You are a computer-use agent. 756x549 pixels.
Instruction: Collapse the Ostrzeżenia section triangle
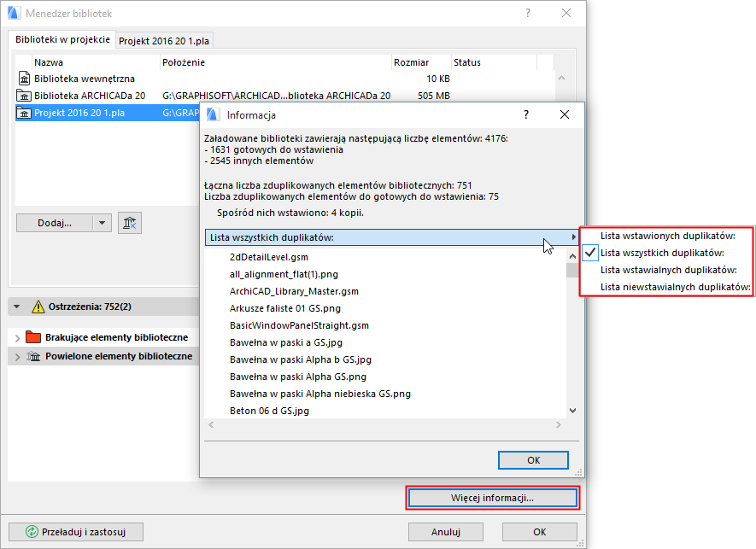(x=17, y=307)
